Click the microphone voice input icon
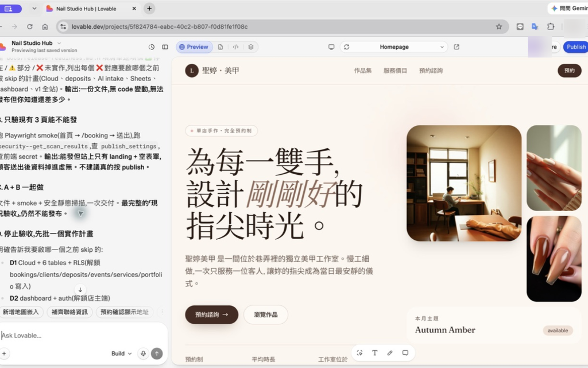 (143, 354)
